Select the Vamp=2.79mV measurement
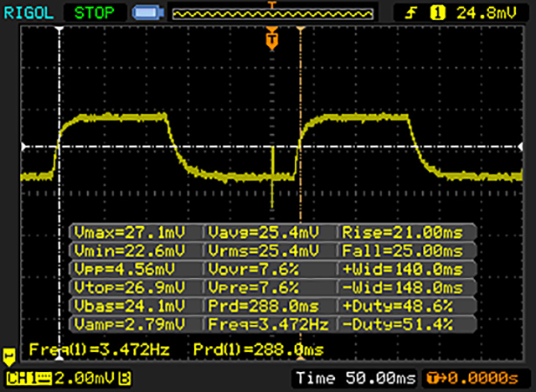Image resolution: width=536 pixels, height=392 pixels. [x=129, y=324]
